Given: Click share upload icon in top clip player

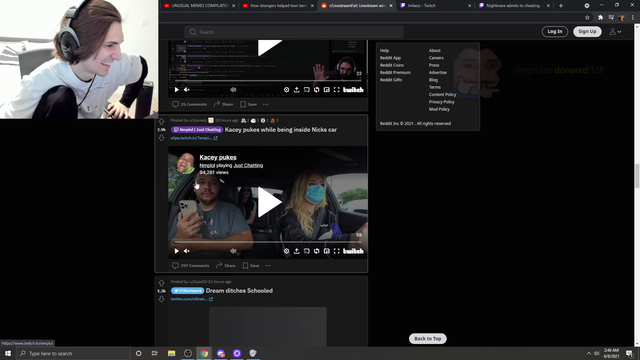Looking at the screenshot, I should coord(297,90).
